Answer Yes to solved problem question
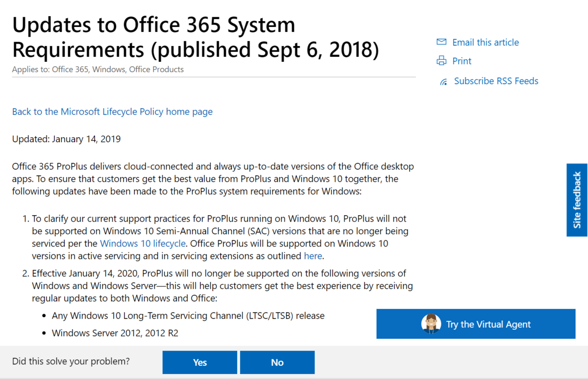Viewport: 588px width, 379px height. click(200, 362)
